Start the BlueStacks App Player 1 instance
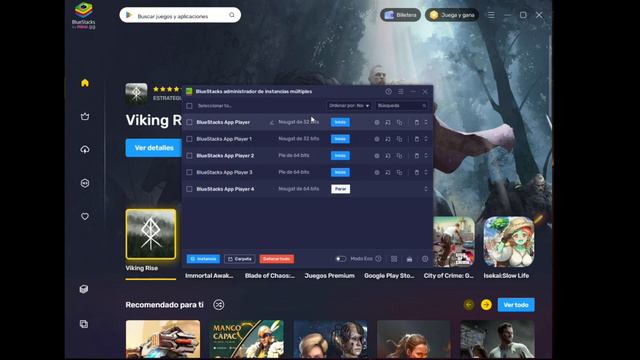 tap(340, 139)
